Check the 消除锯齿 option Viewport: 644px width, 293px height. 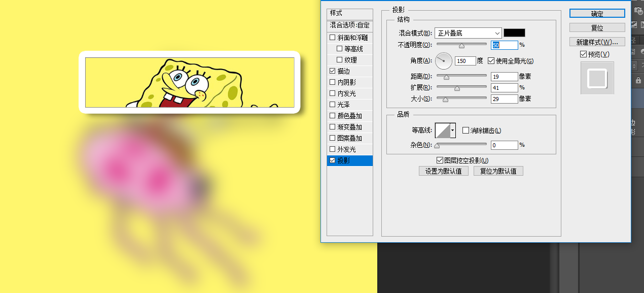tap(466, 131)
